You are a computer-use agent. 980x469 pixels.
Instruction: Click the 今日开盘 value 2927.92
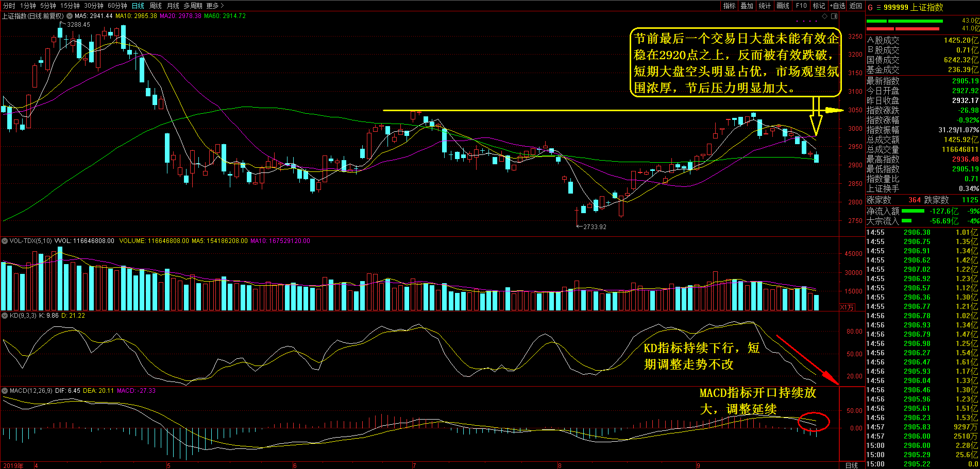(965, 91)
